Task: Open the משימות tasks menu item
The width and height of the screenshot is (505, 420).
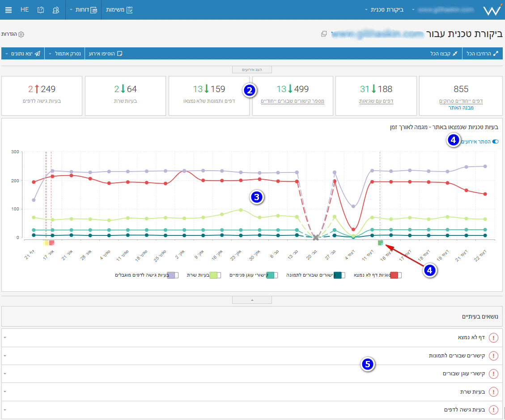Action: pyautogui.click(x=119, y=10)
